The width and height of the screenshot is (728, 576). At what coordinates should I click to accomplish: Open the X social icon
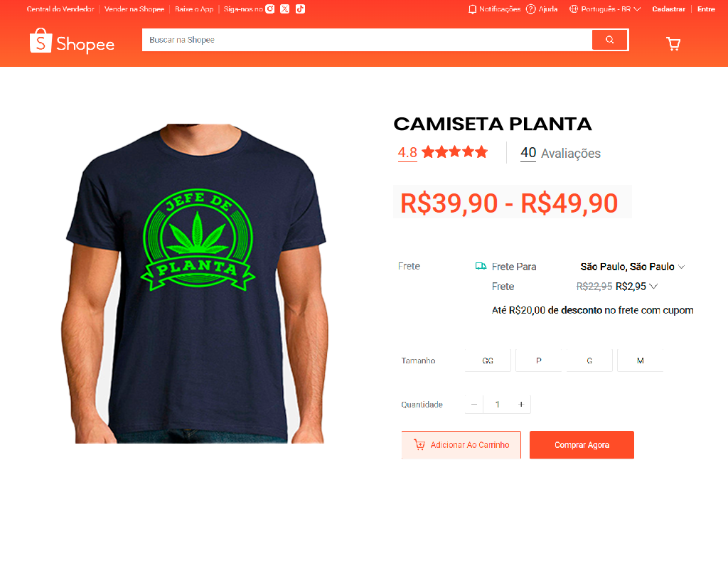284,9
